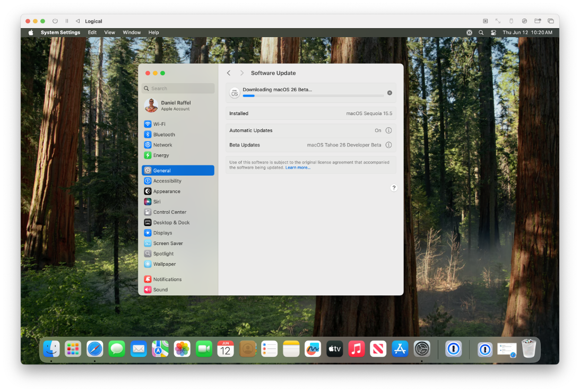The image size is (580, 392).
Task: Open the Help menu
Action: (153, 32)
